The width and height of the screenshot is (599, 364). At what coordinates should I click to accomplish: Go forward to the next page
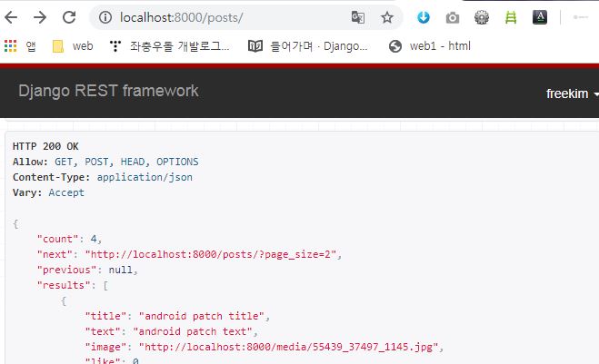[x=40, y=17]
